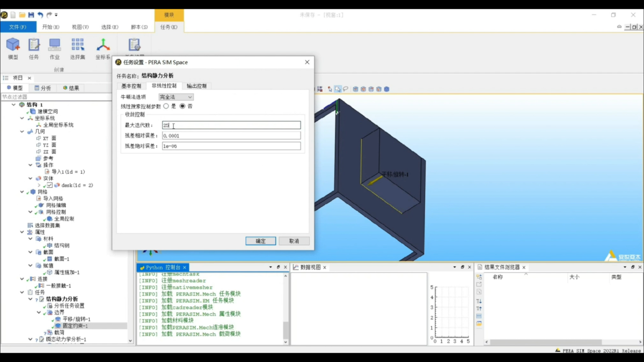Click the 确定 button
Screen dimensions: 644x362
coord(261,241)
